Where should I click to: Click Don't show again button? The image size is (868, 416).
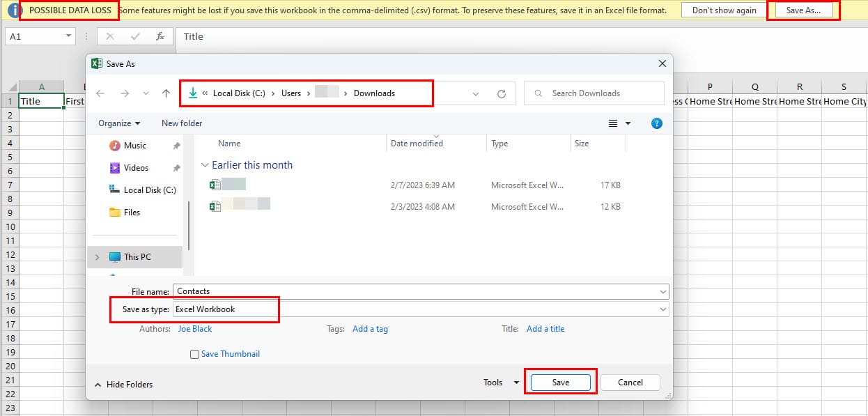click(724, 10)
